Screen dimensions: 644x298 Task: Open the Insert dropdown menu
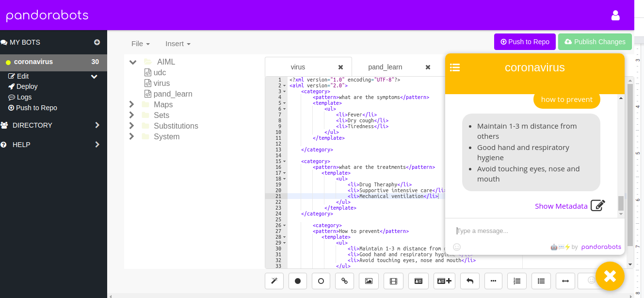[178, 44]
